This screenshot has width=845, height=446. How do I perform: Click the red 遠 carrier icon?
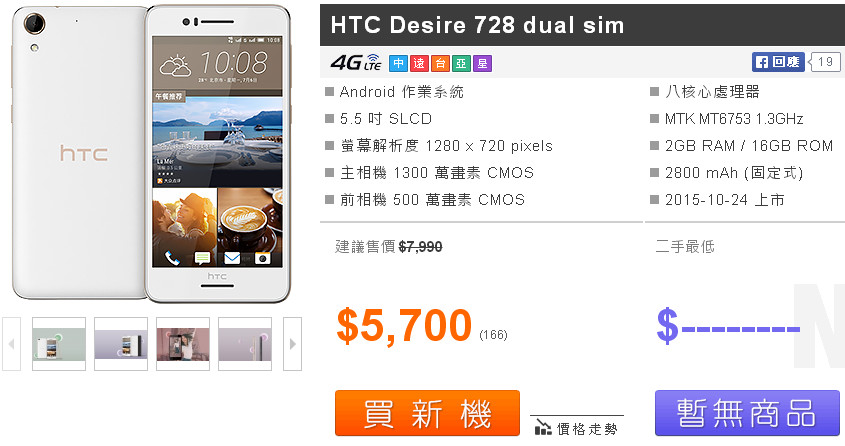[419, 64]
